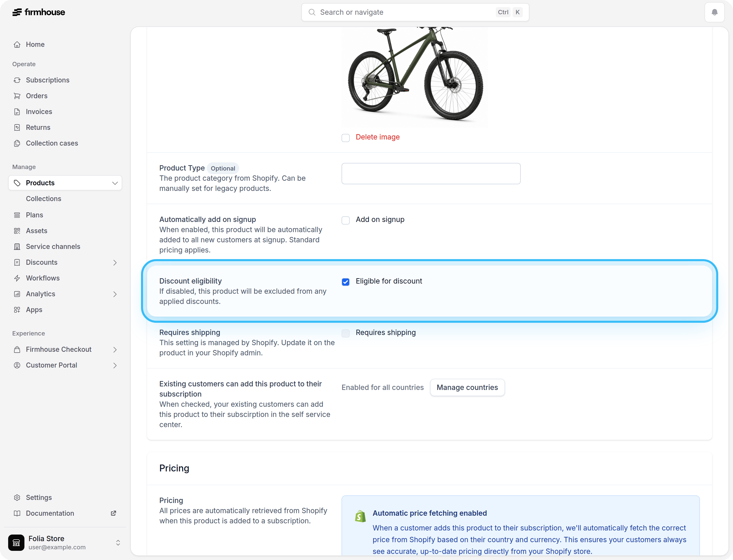The width and height of the screenshot is (733, 560).
Task: Click the Discounts percent icon
Action: click(17, 262)
